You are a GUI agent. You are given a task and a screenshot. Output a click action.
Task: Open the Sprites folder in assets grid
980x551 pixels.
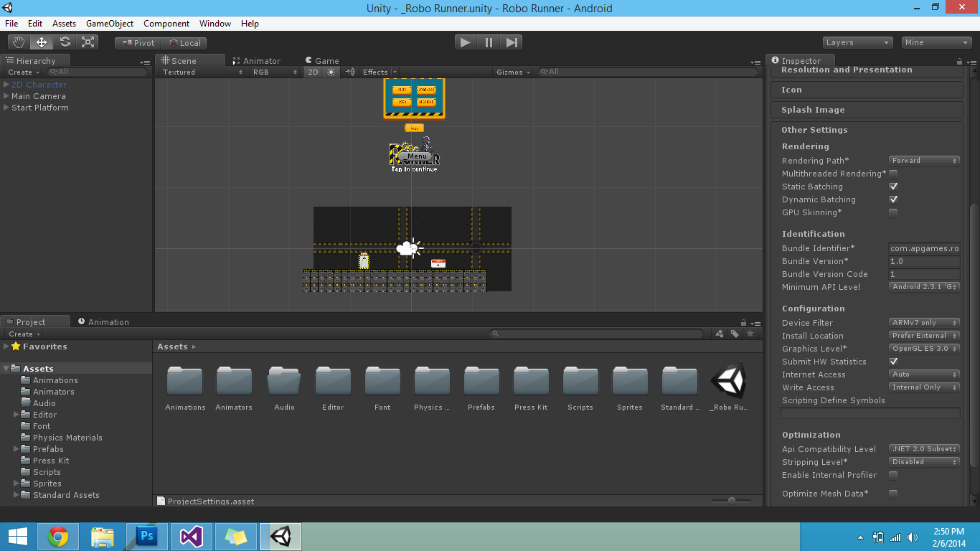(630, 388)
